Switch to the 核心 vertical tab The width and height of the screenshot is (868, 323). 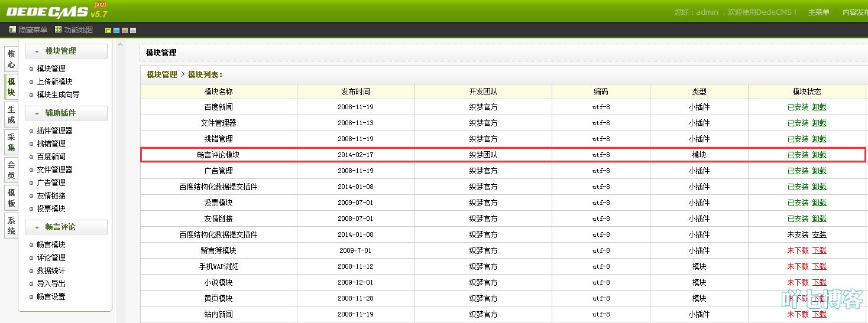pyautogui.click(x=11, y=59)
